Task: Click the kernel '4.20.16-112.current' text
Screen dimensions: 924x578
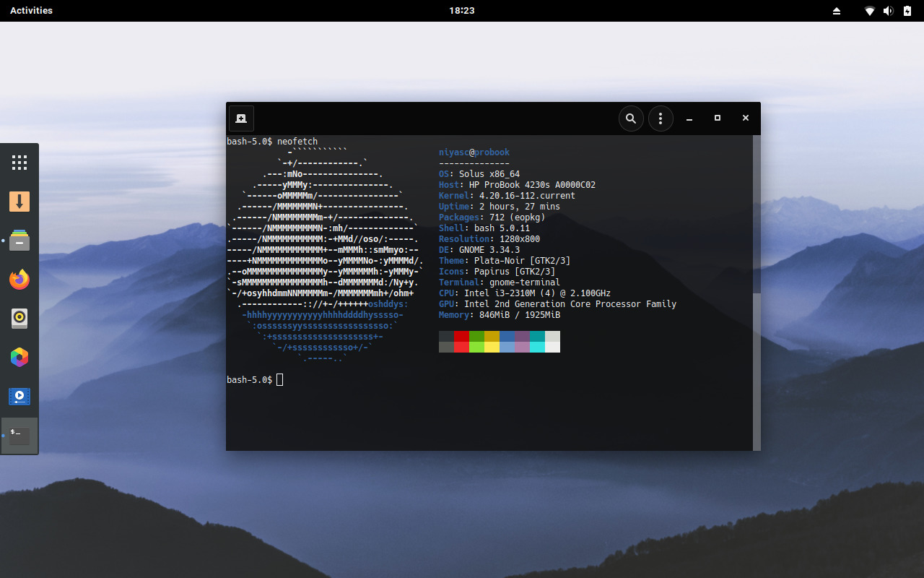Action: 527,196
